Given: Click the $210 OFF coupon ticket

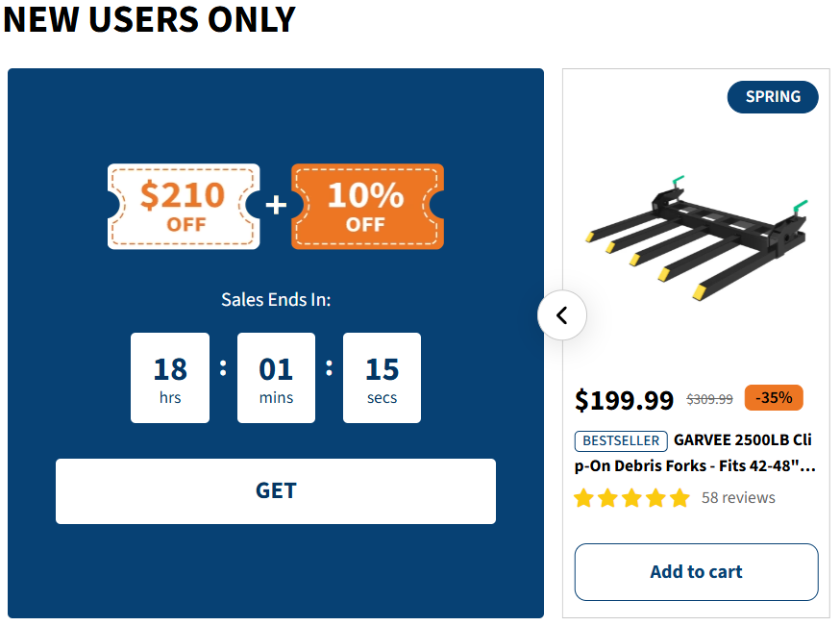Looking at the screenshot, I should click(x=183, y=207).
